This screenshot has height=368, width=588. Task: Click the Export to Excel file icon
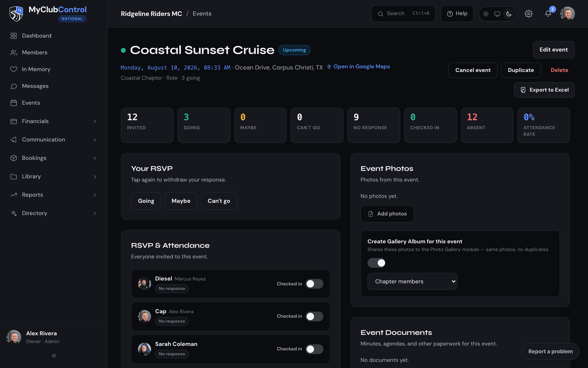[x=523, y=90]
